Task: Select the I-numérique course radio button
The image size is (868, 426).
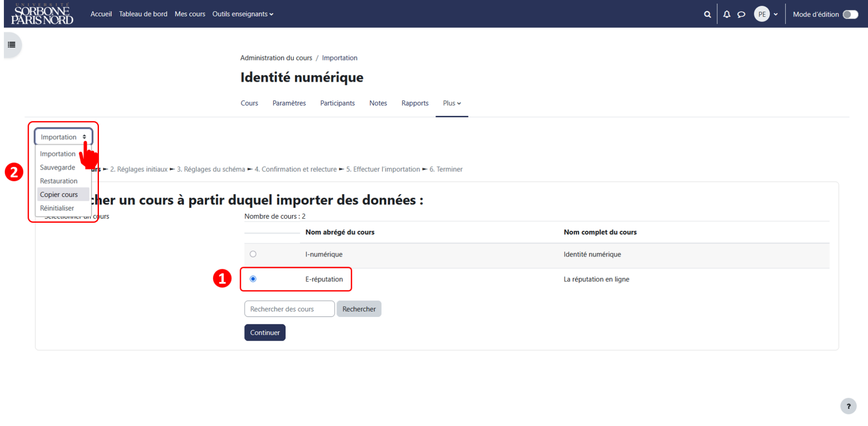Action: tap(253, 254)
